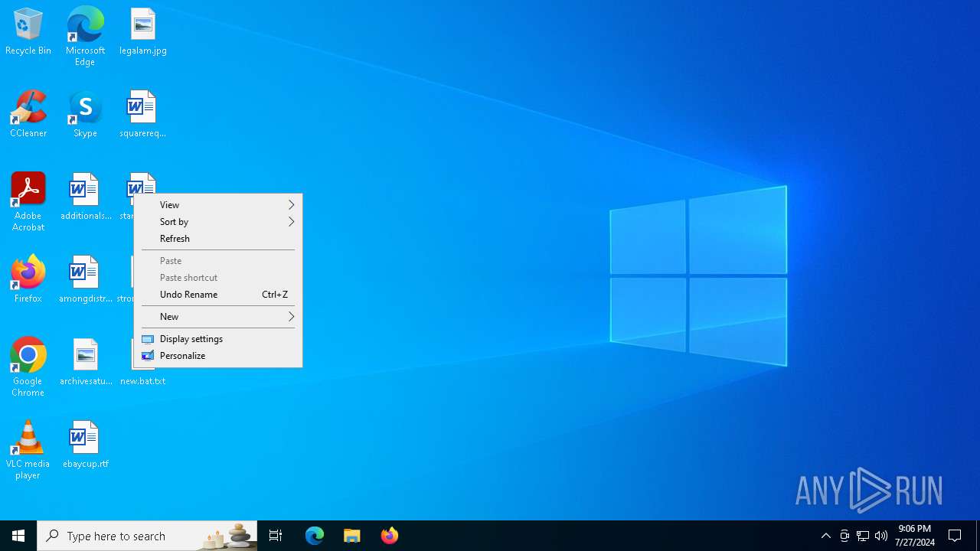The image size is (980, 551).
Task: Open the network status tray icon
Action: coord(863,536)
